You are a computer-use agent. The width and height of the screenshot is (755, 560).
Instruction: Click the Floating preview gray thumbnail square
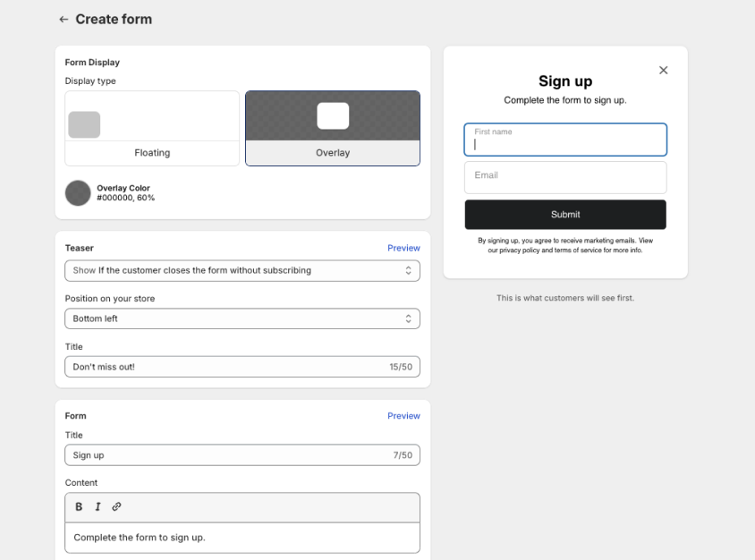(84, 124)
